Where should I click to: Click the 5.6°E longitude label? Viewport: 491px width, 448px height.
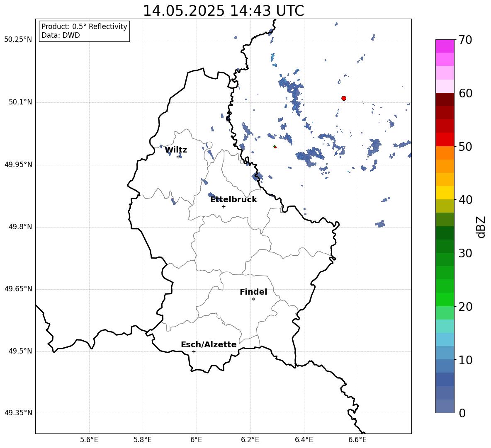(x=89, y=440)
